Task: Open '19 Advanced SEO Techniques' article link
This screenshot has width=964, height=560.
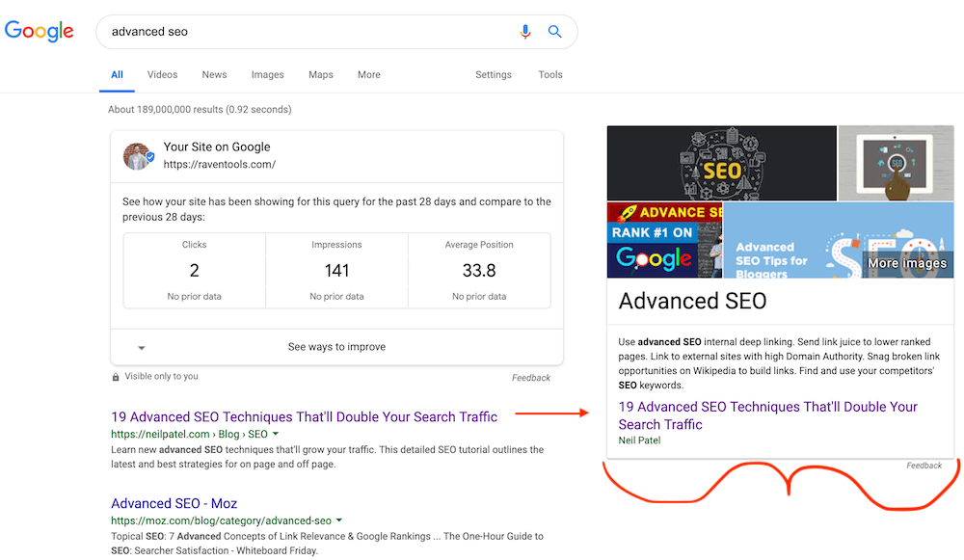Action: (304, 415)
